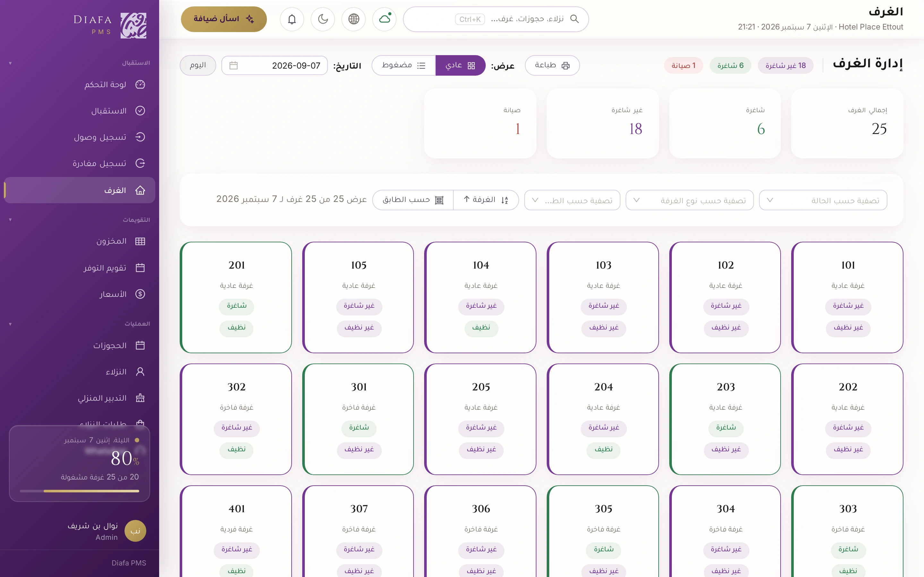The height and width of the screenshot is (577, 924).
Task: Click Ask Diafa button اسأل ضيافة
Action: 224,19
